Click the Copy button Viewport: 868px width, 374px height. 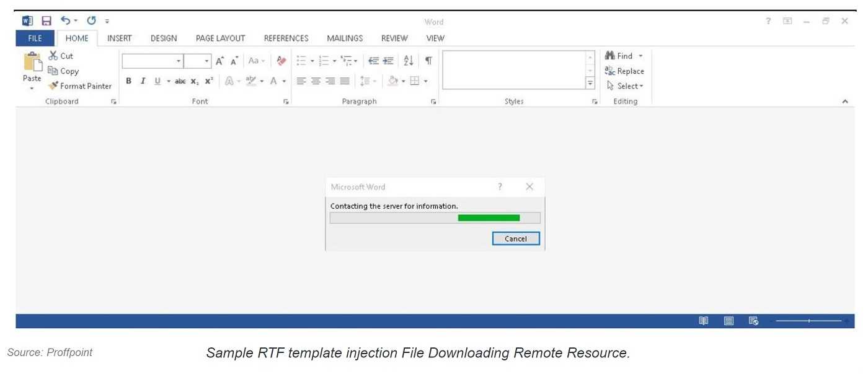coord(64,71)
